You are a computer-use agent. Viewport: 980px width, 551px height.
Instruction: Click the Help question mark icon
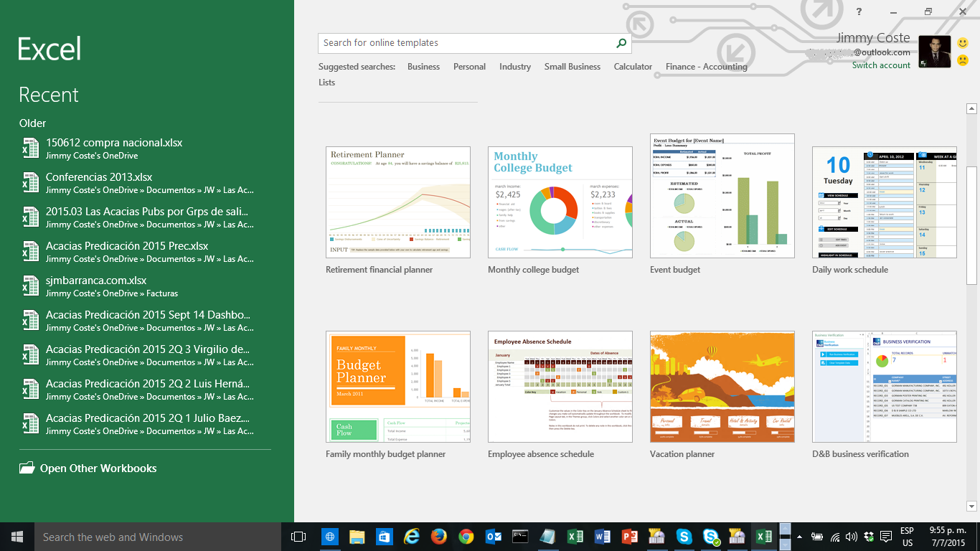point(859,11)
